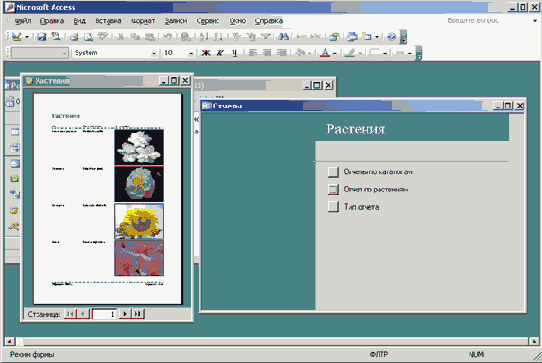
Task: Click the Bold (Ж) formatting button
Action: tap(206, 53)
